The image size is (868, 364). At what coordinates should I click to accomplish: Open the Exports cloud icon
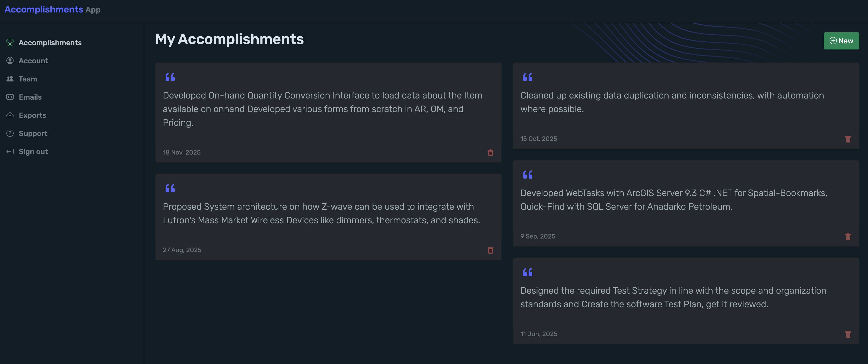10,115
